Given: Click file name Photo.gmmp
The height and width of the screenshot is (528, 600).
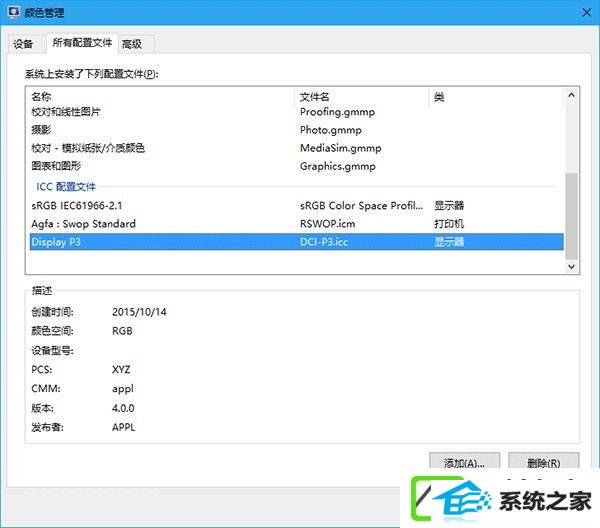Looking at the screenshot, I should tap(331, 130).
